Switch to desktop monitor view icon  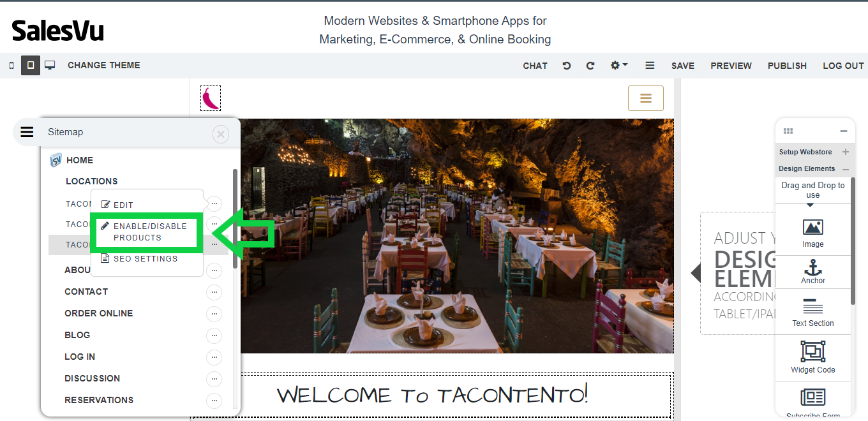(50, 66)
